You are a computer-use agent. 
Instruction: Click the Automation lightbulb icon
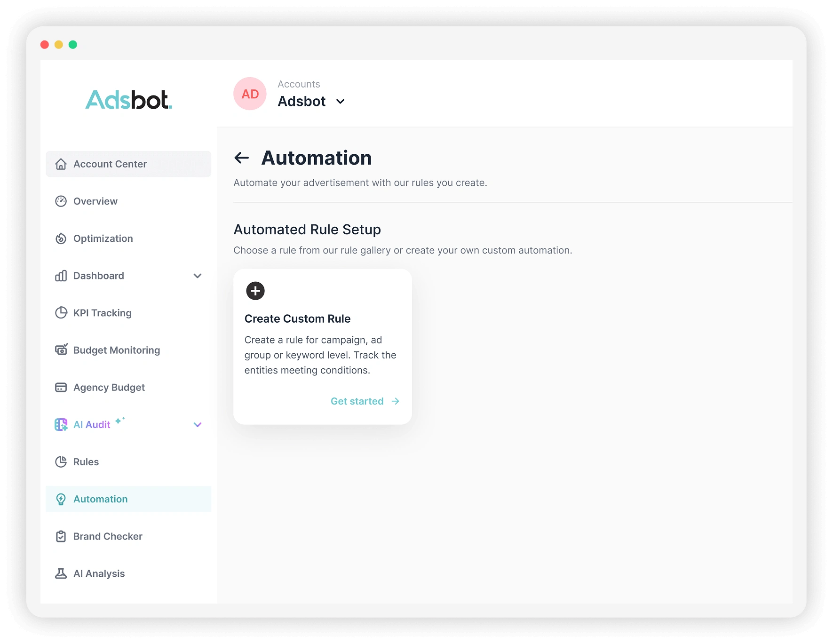(x=61, y=499)
